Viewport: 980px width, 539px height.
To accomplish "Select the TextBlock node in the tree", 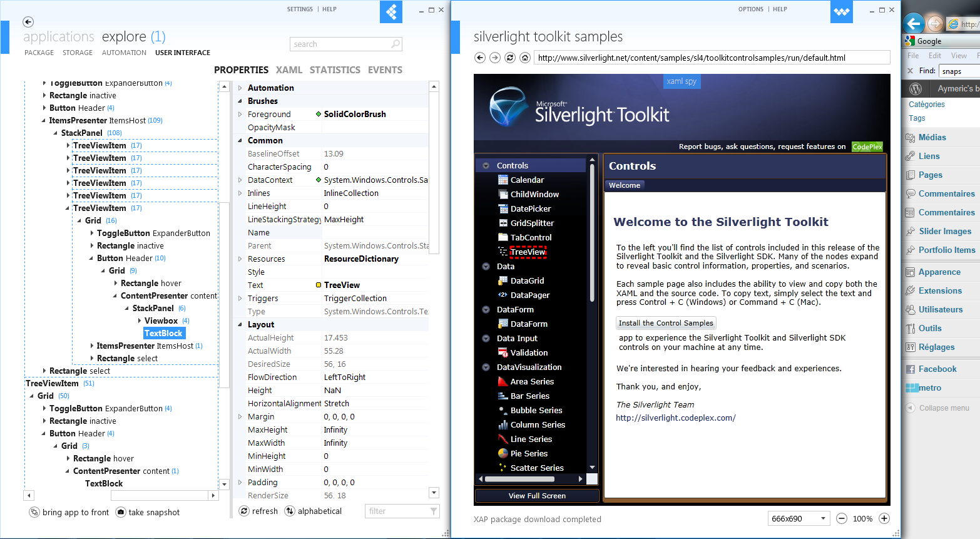I will tap(164, 333).
